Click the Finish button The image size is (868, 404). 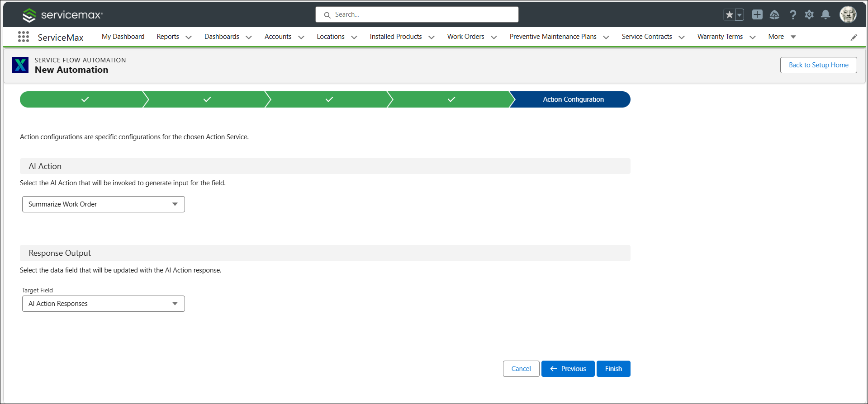tap(613, 369)
